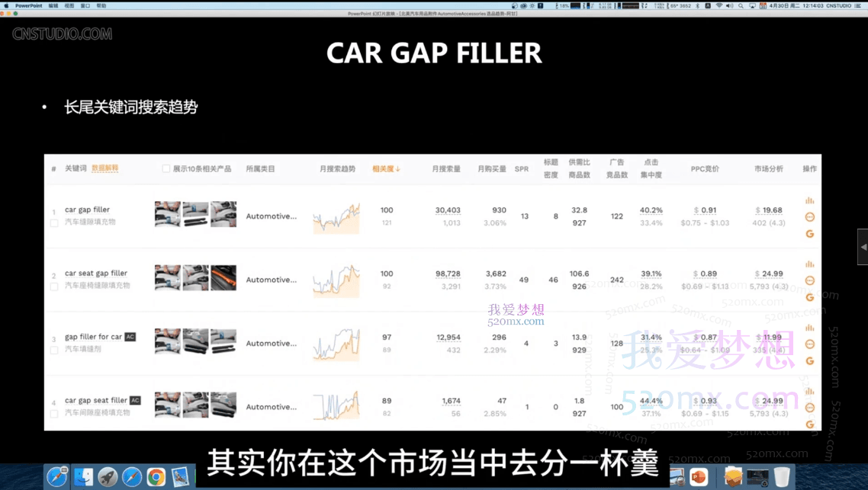Screen dimensions: 868x490
Task: Open the bar chart icon for car gap filler
Action: point(809,201)
